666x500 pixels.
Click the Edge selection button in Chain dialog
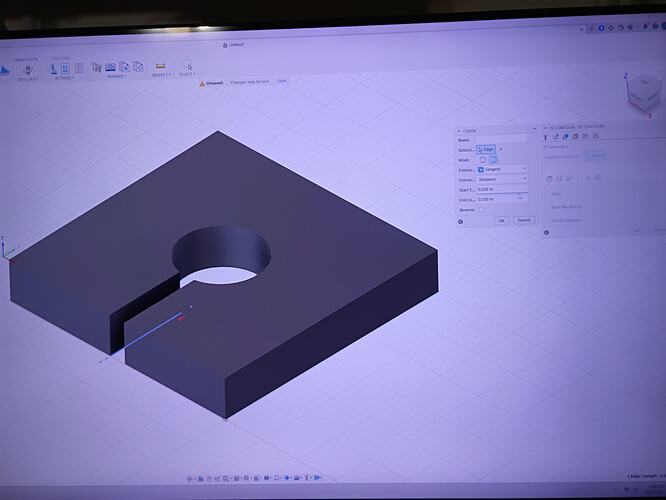click(x=486, y=150)
